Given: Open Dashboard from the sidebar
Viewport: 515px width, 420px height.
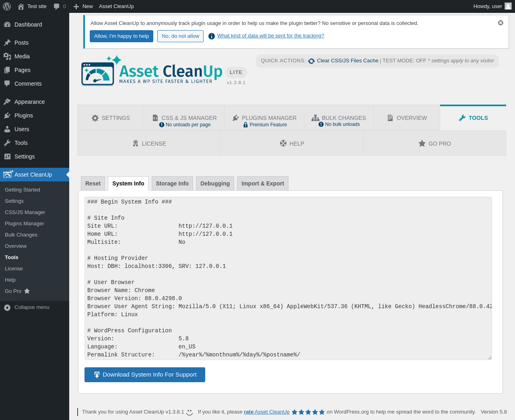Looking at the screenshot, I should [35, 25].
